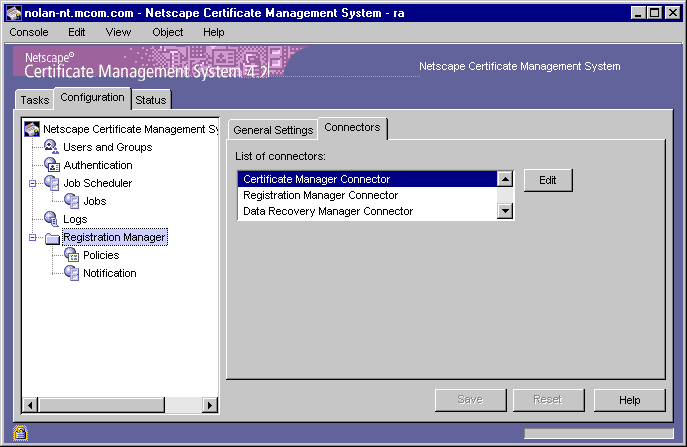The width and height of the screenshot is (687, 447).
Task: Click the Authentication node icon
Action: (52, 165)
